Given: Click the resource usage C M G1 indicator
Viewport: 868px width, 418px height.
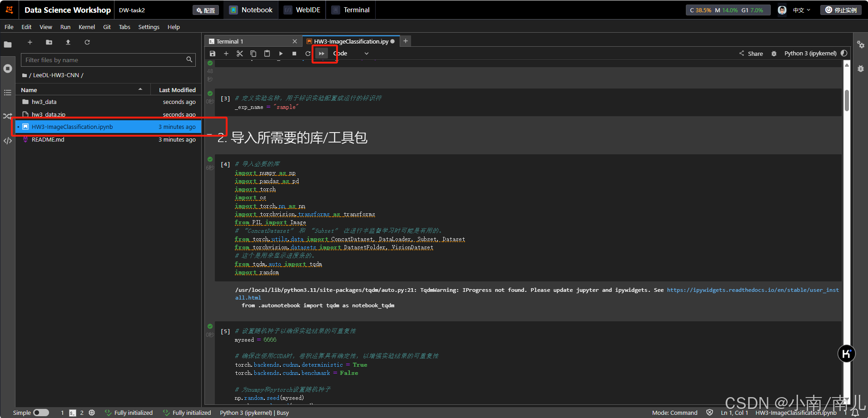Looking at the screenshot, I should [x=728, y=10].
